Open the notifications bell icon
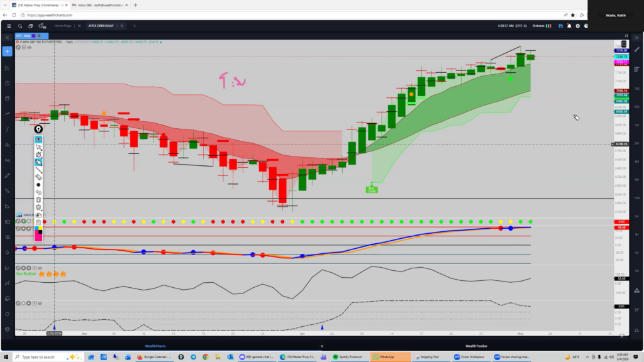The width and height of the screenshot is (644, 362). [x=569, y=26]
